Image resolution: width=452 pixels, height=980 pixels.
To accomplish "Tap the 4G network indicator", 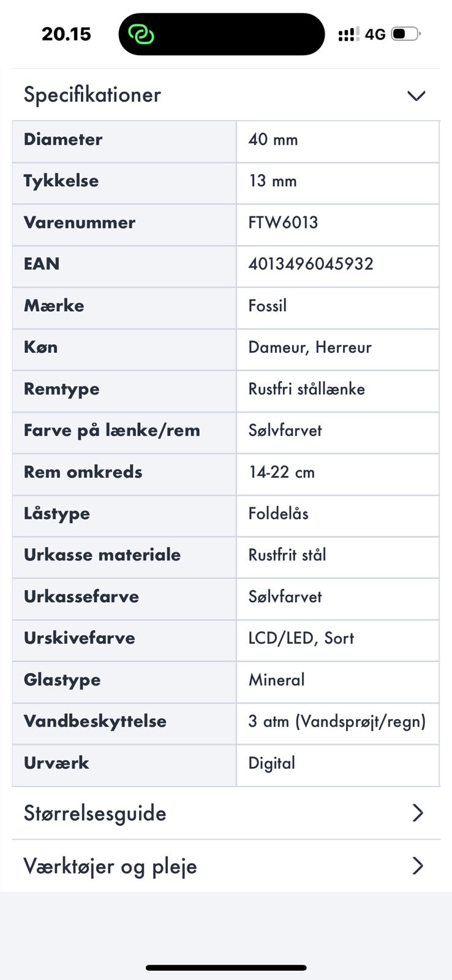I will pyautogui.click(x=375, y=34).
